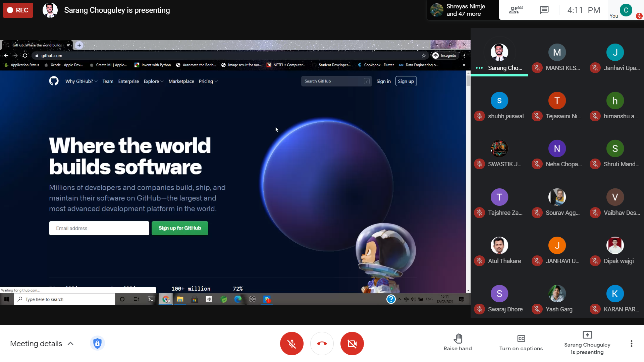
Task: Open Chrome from the taskbar
Action: (x=166, y=299)
